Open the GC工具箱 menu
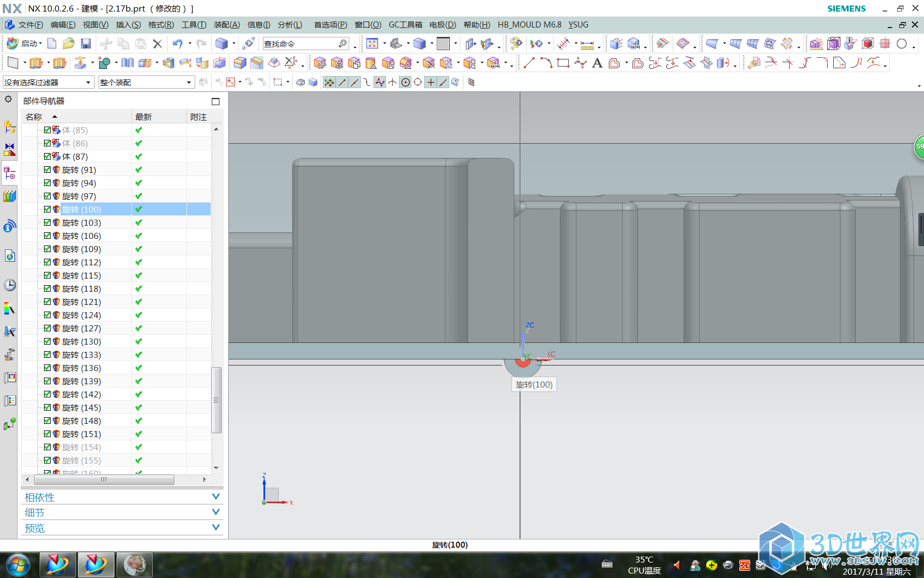This screenshot has width=924, height=578. (x=405, y=25)
